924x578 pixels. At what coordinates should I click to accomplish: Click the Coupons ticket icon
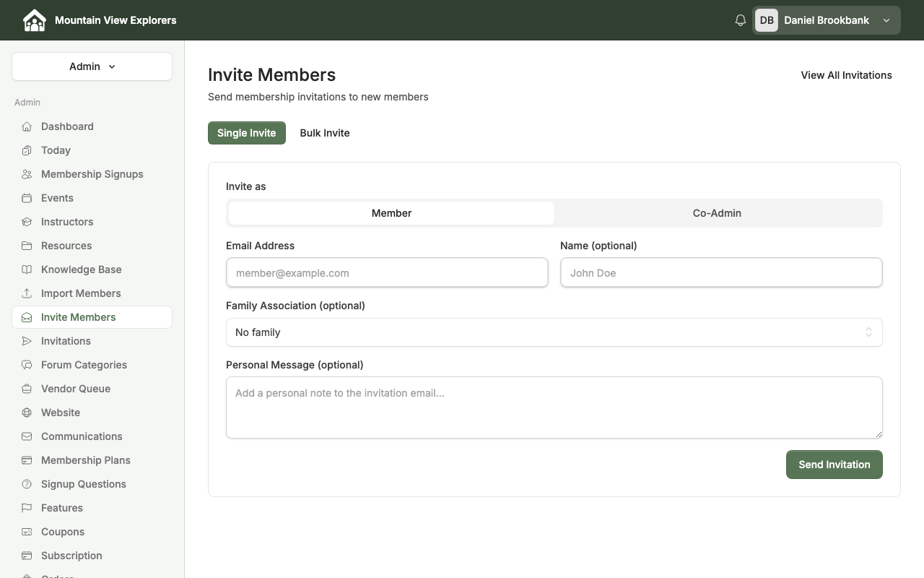click(x=27, y=532)
